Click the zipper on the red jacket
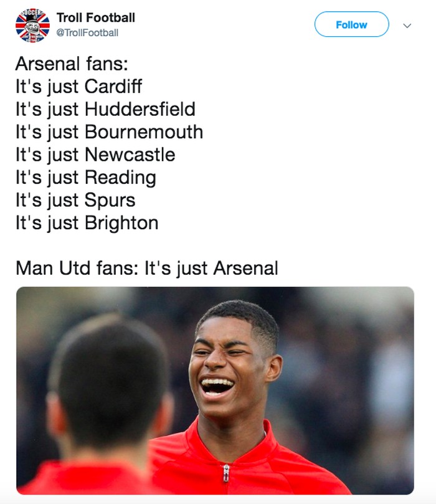Screen dimensions: 436x504 (x=226, y=473)
